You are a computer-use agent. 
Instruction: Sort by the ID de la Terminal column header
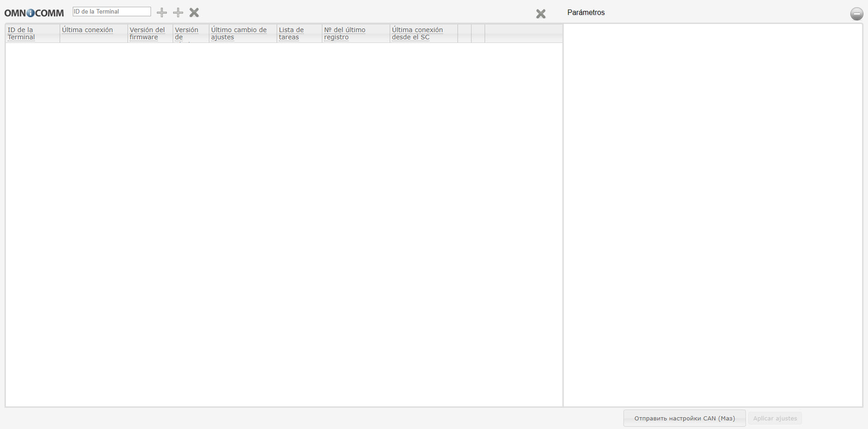(x=21, y=33)
